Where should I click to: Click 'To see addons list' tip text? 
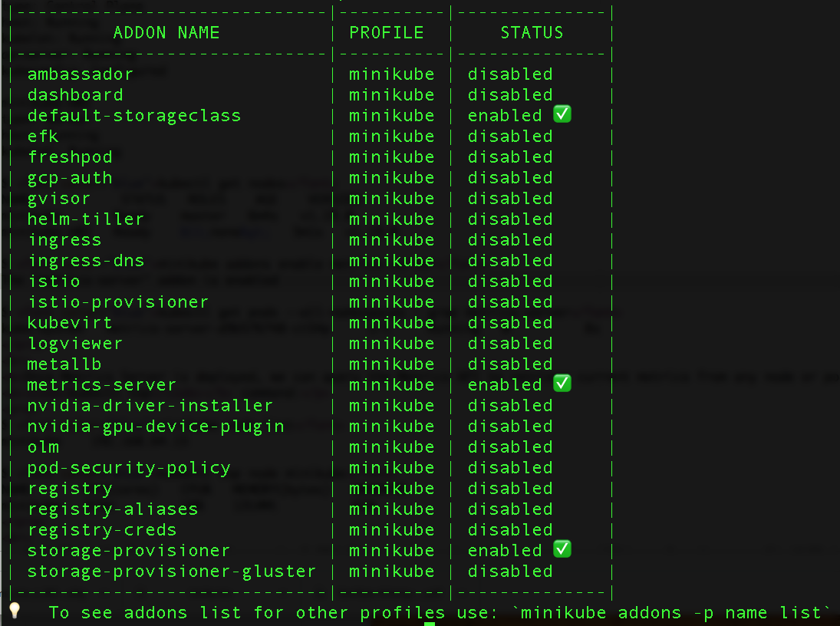pos(145,613)
